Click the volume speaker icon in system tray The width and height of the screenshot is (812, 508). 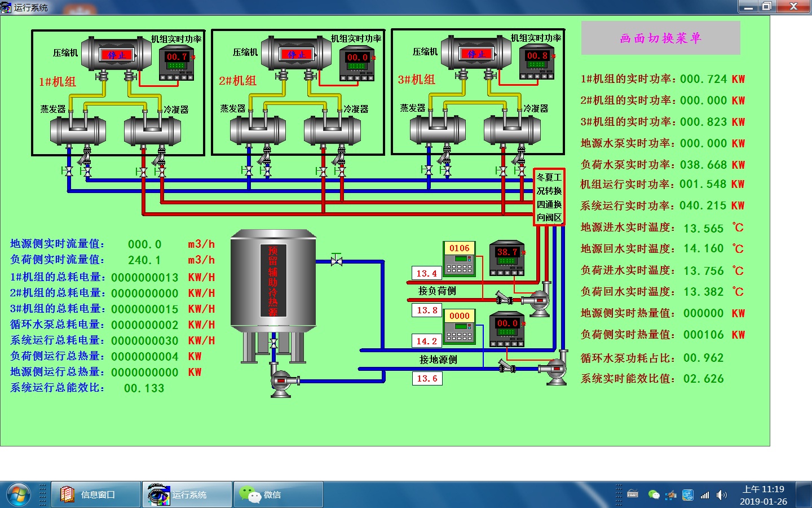[x=721, y=495]
